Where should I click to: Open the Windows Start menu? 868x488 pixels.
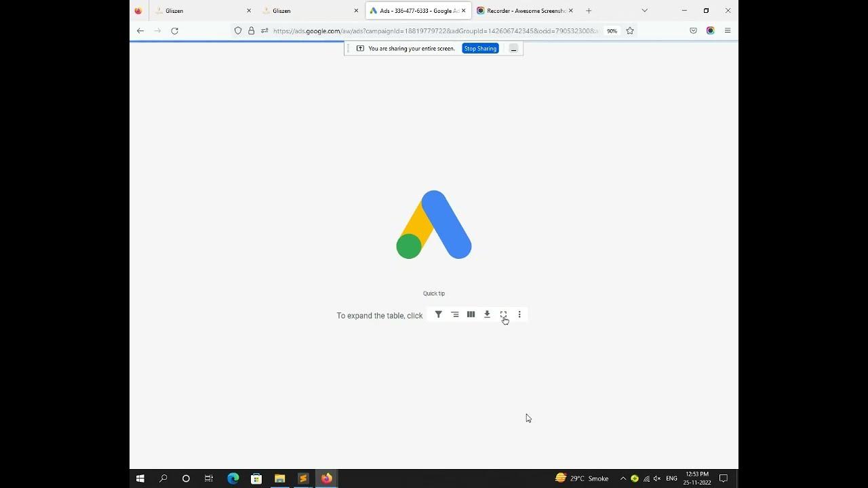click(x=140, y=479)
